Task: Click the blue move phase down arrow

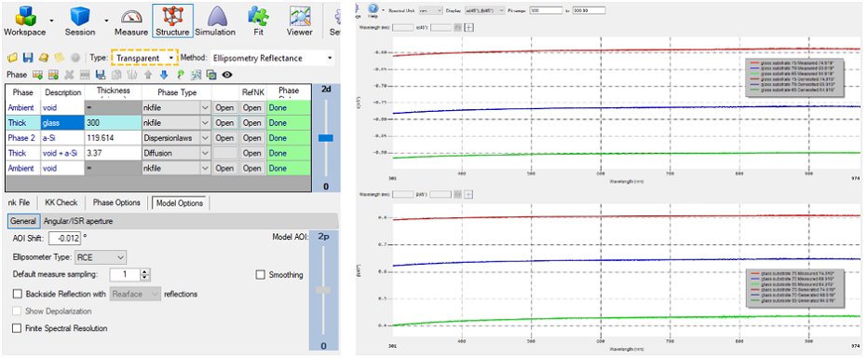Action: (x=164, y=75)
